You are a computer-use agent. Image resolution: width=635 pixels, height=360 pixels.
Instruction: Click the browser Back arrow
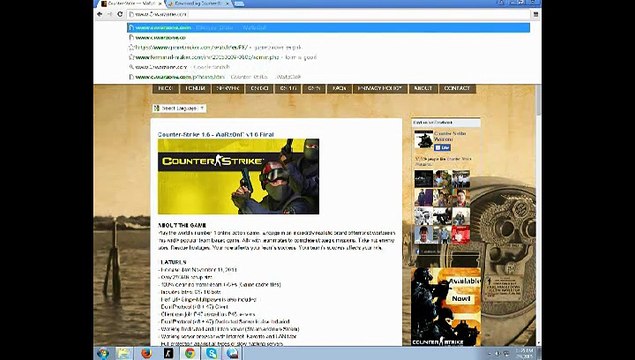[x=100, y=14]
